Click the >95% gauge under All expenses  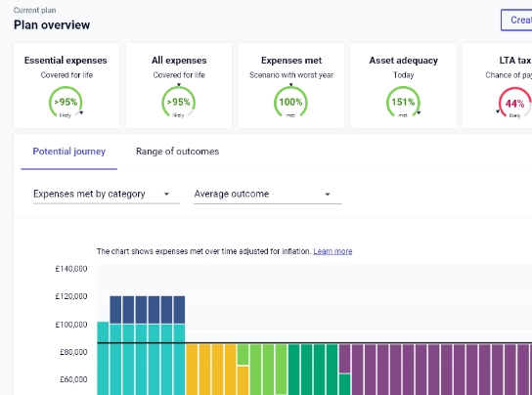click(x=178, y=102)
